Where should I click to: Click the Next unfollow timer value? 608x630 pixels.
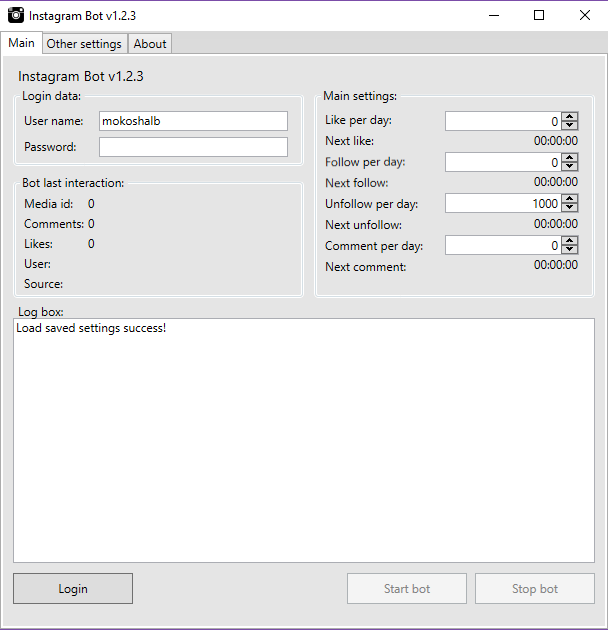[556, 224]
